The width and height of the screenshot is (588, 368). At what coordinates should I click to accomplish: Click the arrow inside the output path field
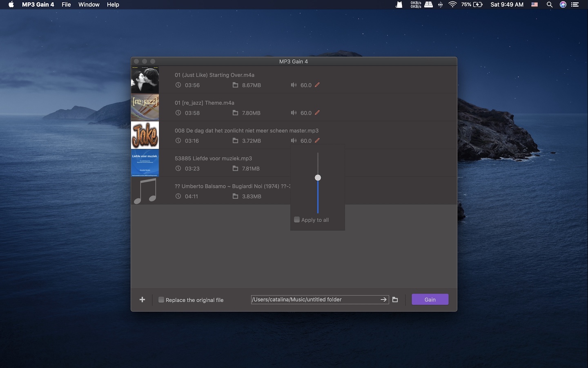[383, 300]
